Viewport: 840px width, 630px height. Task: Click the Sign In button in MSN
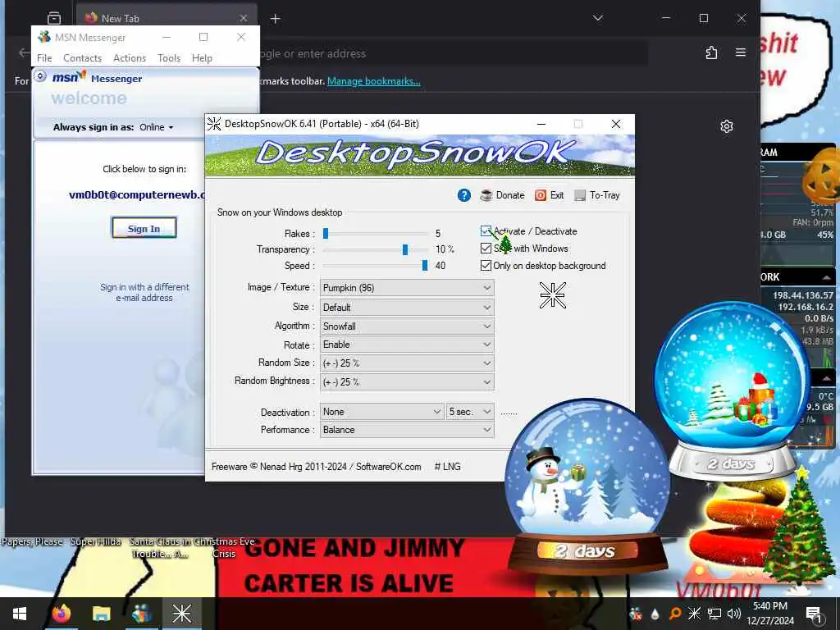pos(144,228)
